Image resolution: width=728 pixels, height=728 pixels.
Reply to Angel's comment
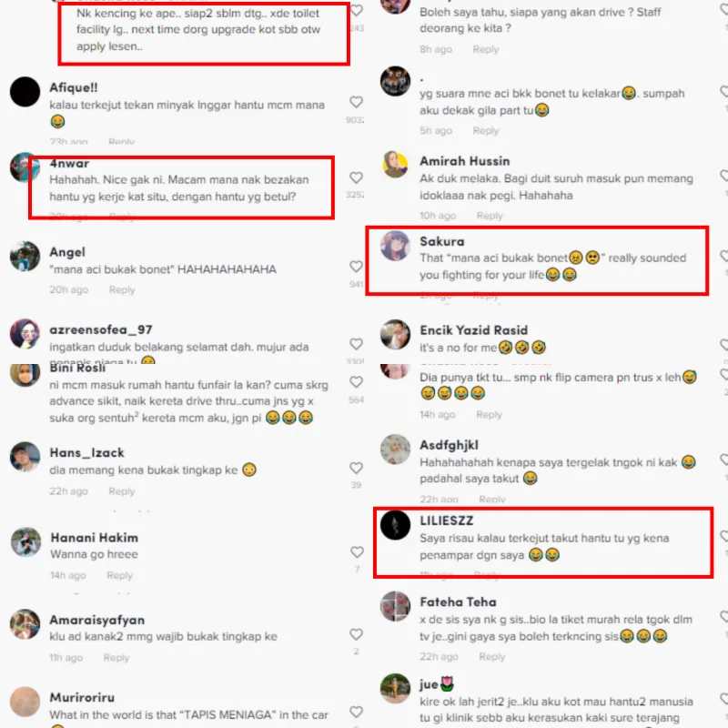click(122, 289)
